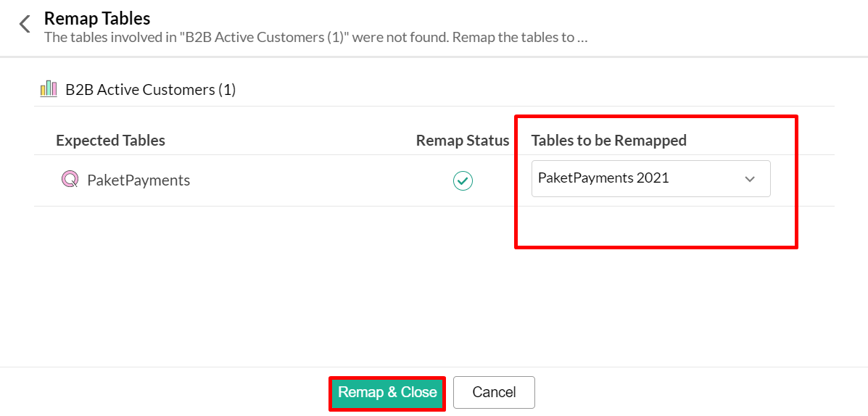868x416 pixels.
Task: Click the "(1)" suffix of the report name
Action: [227, 90]
